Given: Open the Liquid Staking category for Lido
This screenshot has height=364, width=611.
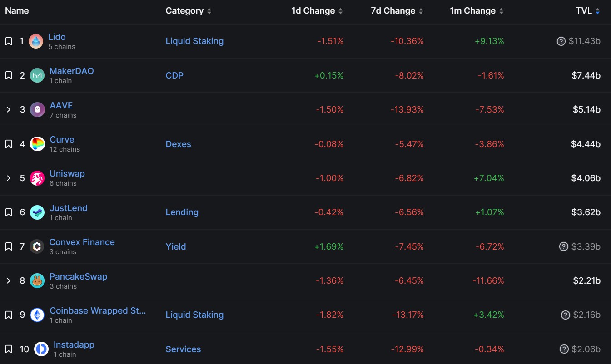Looking at the screenshot, I should point(194,41).
